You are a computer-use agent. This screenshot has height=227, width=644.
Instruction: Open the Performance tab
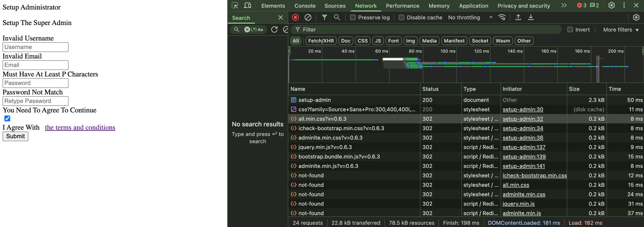click(x=402, y=6)
